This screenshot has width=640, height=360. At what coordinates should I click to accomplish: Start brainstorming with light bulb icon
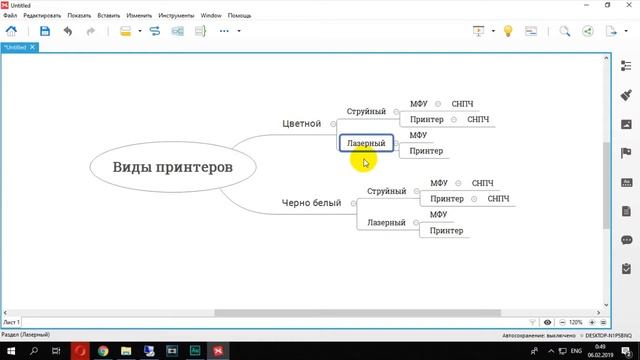(x=508, y=31)
